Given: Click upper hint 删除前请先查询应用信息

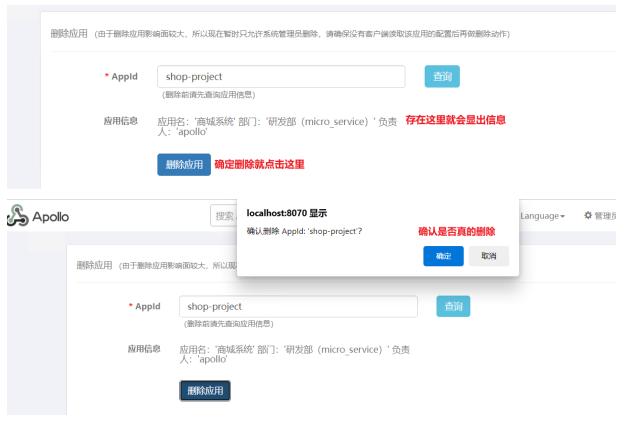Looking at the screenshot, I should (x=209, y=95).
